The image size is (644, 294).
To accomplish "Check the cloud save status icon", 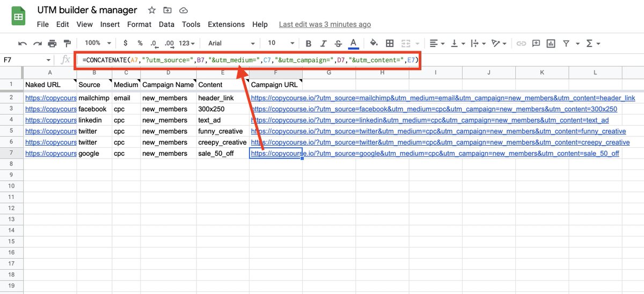I will (x=184, y=10).
